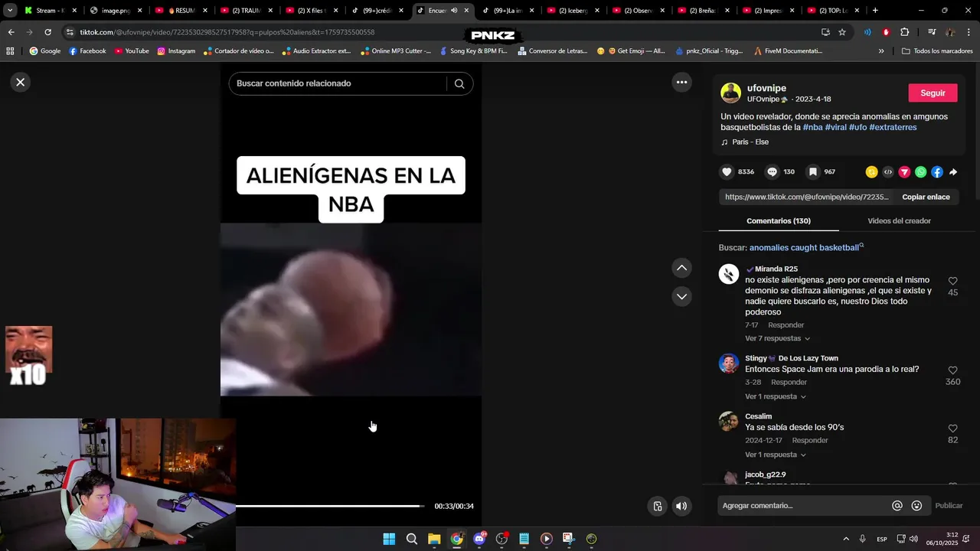Open the emoji picker in comment box
Image resolution: width=980 pixels, height=551 pixels.
(x=916, y=506)
